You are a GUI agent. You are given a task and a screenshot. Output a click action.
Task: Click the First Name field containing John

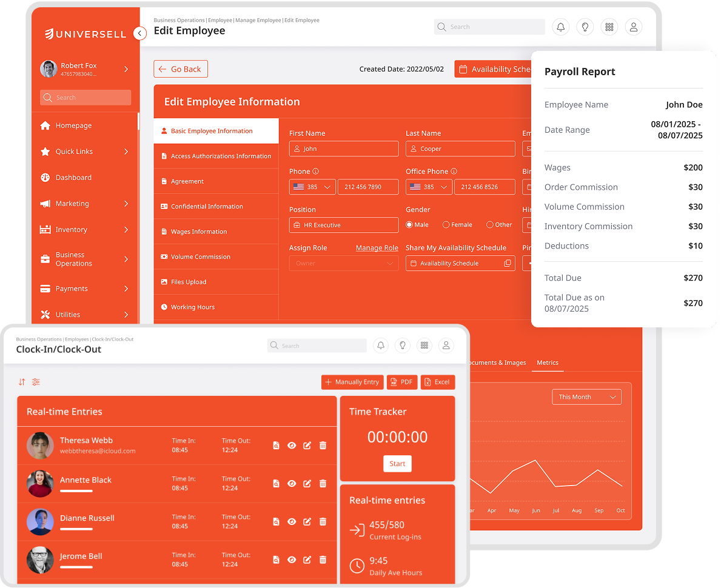coord(344,149)
